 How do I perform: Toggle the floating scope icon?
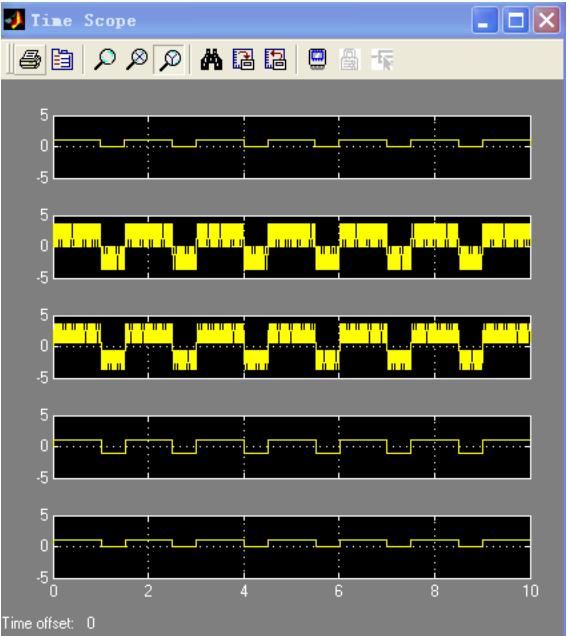317,60
